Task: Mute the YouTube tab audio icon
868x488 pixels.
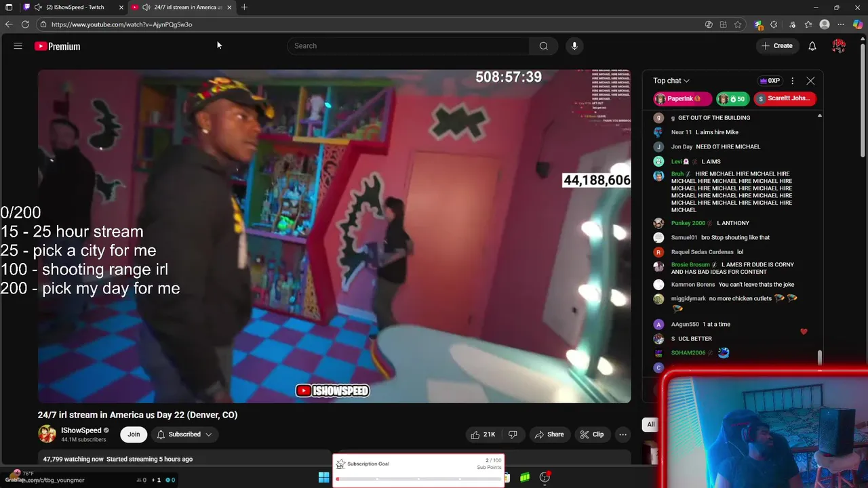Action: (x=146, y=7)
